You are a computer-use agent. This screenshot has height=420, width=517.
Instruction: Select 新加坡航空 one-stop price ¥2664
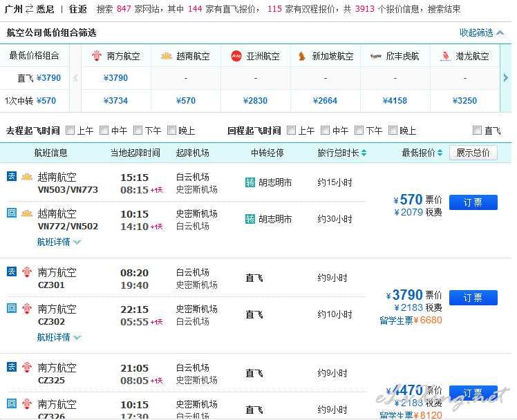coord(325,100)
